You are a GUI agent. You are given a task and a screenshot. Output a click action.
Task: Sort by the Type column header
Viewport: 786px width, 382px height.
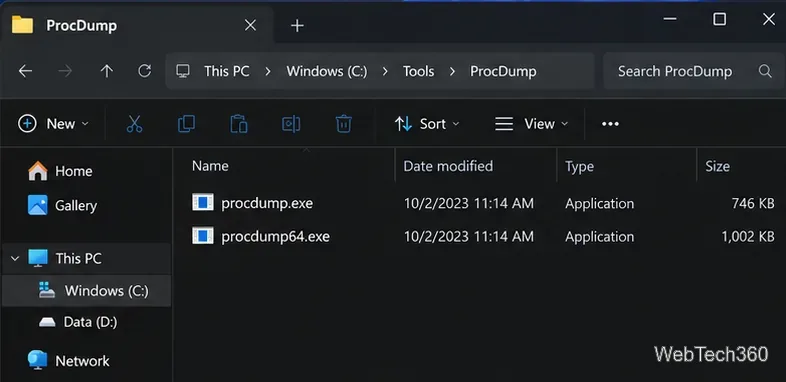coord(579,166)
